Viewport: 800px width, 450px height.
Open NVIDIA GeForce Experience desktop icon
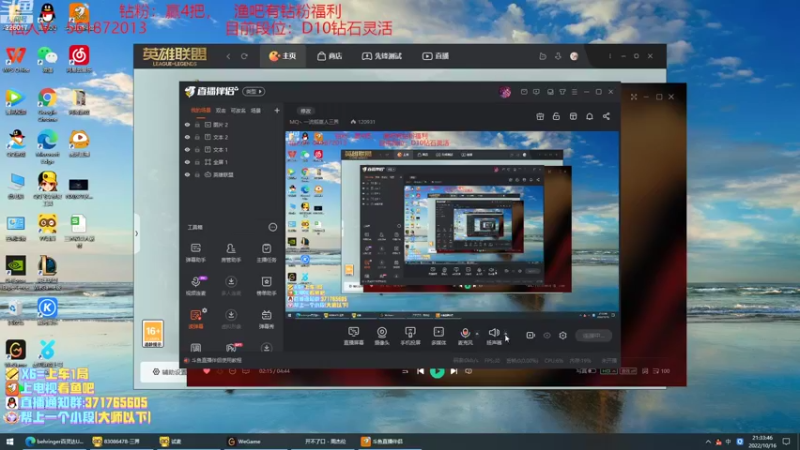[x=16, y=271]
